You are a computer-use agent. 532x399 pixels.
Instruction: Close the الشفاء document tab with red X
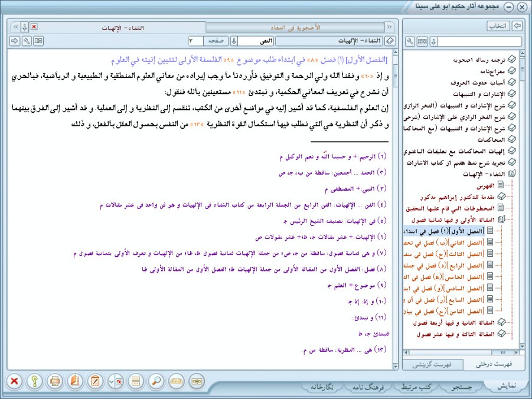click(x=34, y=27)
